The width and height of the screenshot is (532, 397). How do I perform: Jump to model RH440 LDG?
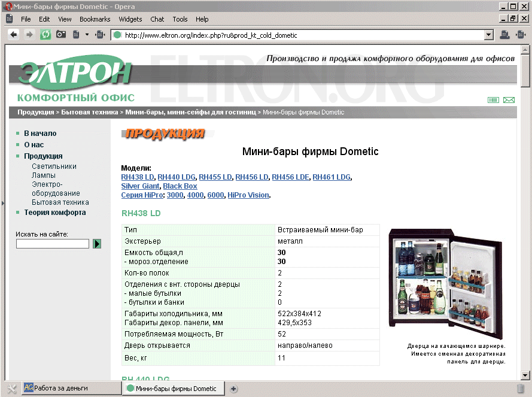point(177,177)
